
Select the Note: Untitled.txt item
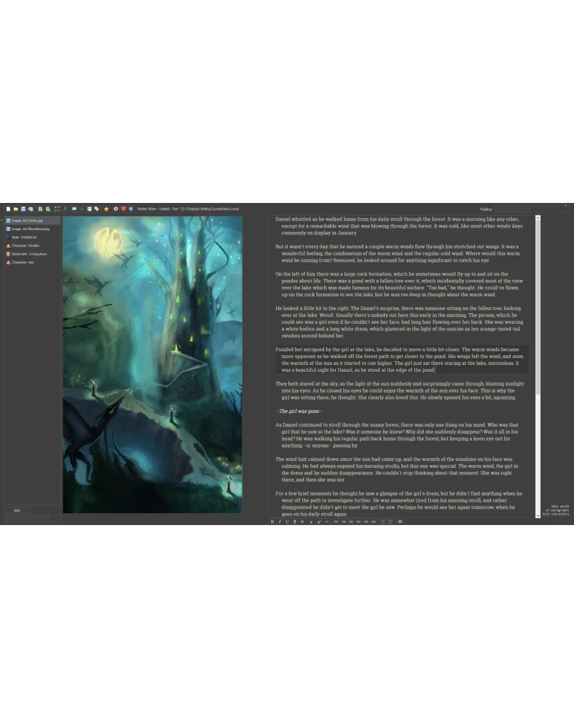coord(24,237)
